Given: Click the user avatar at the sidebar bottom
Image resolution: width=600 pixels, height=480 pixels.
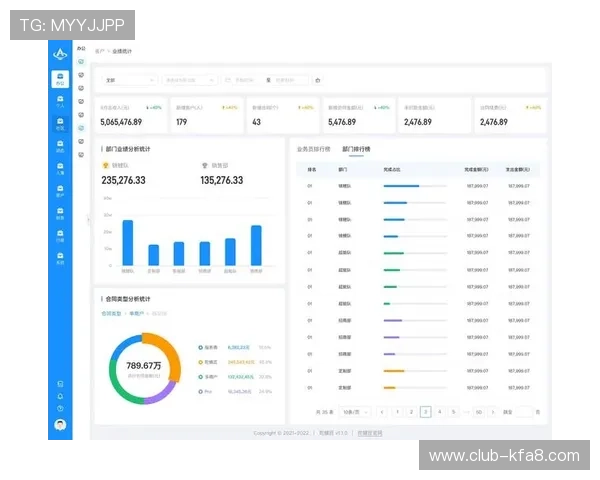Looking at the screenshot, I should 61,425.
